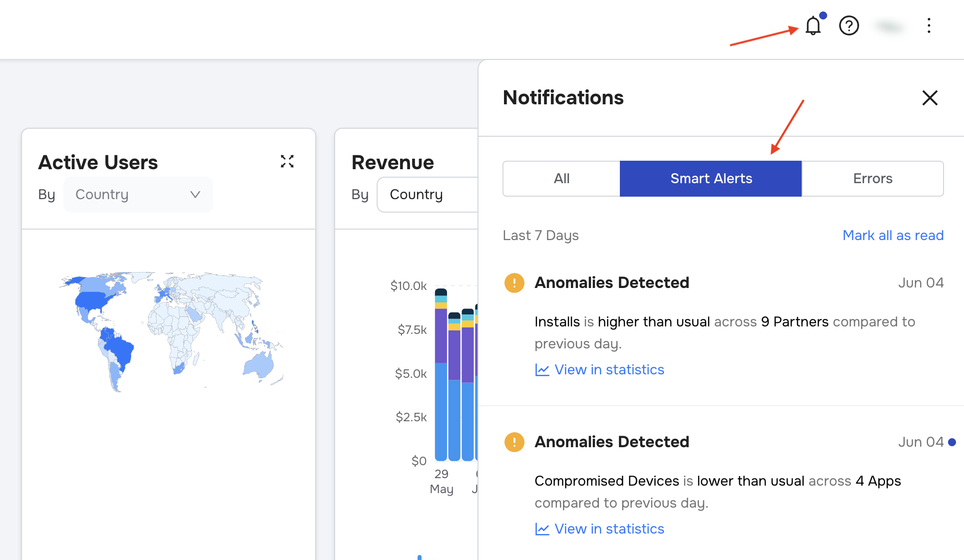Click the blurred account name in header

click(890, 26)
